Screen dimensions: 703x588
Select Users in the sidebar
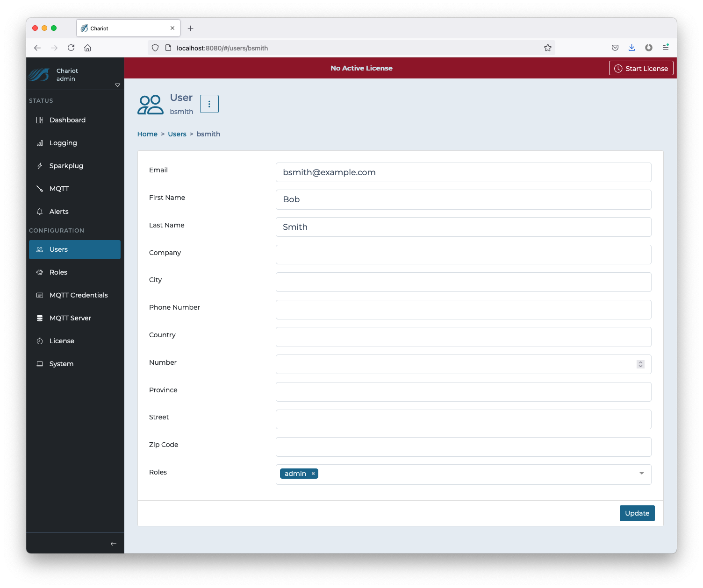[75, 249]
